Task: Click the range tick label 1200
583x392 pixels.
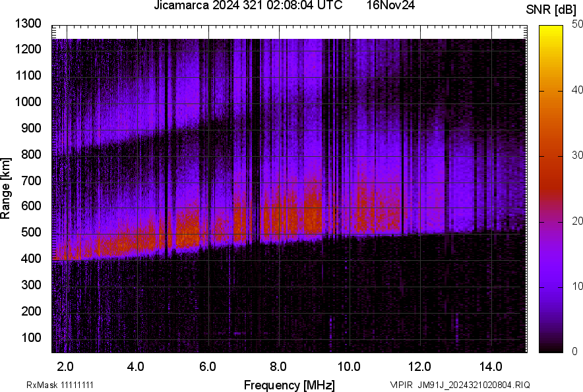Action: tap(28, 49)
